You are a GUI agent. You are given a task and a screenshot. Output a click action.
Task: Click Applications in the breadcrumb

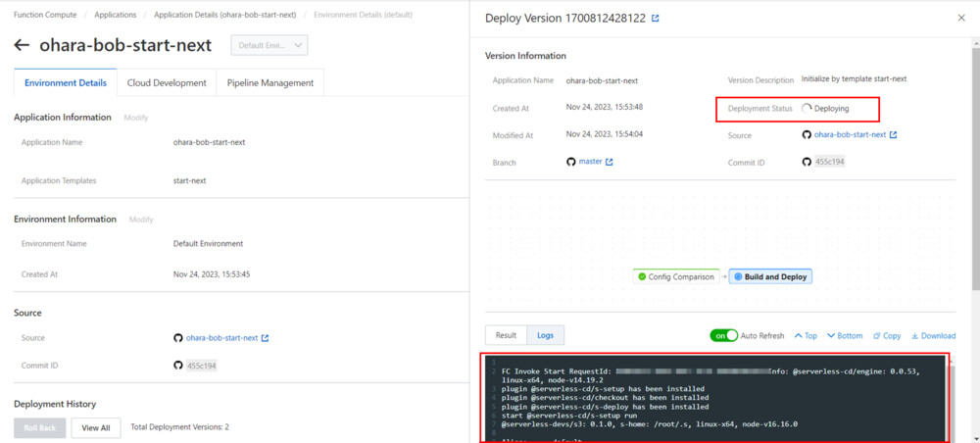coord(116,16)
